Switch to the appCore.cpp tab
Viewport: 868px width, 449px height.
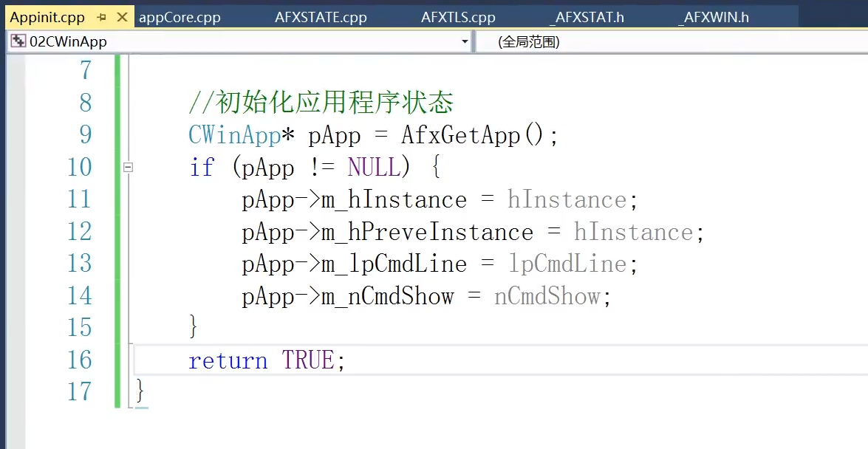[x=180, y=17]
